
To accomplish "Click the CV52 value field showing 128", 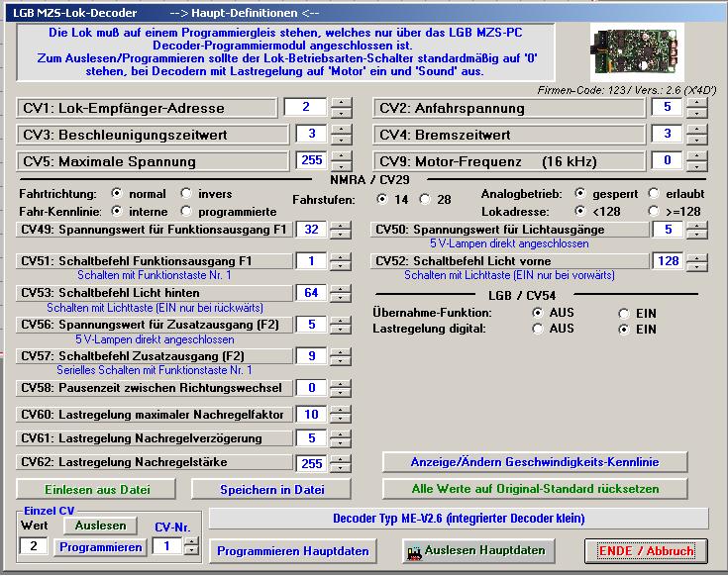I will pos(668,261).
